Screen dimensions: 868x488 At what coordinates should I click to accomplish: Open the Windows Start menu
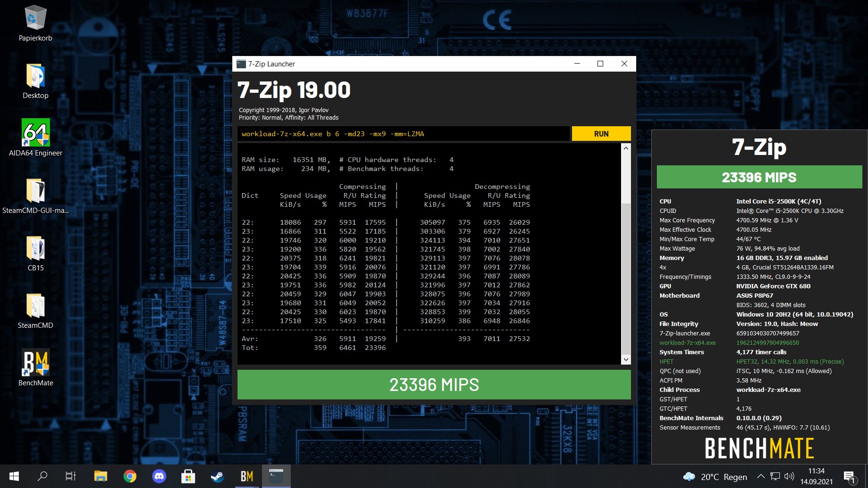click(14, 476)
